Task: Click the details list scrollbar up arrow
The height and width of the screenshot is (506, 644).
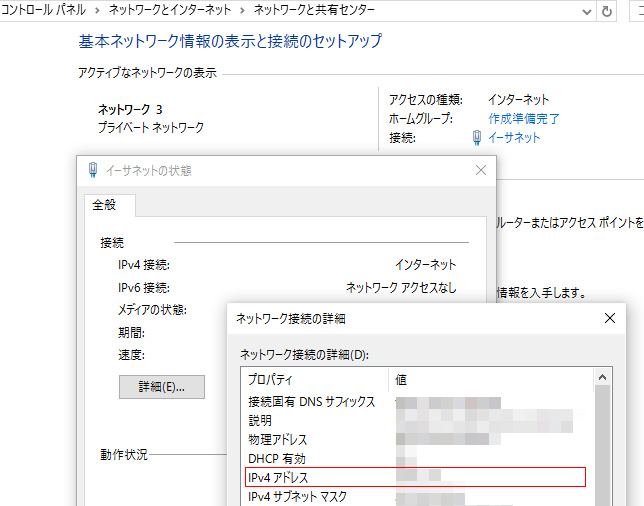Action: 603,378
